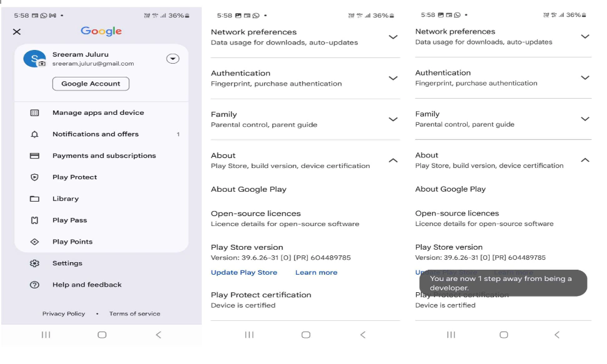
Task: Open Manage apps and device grid icon
Action: click(x=34, y=112)
